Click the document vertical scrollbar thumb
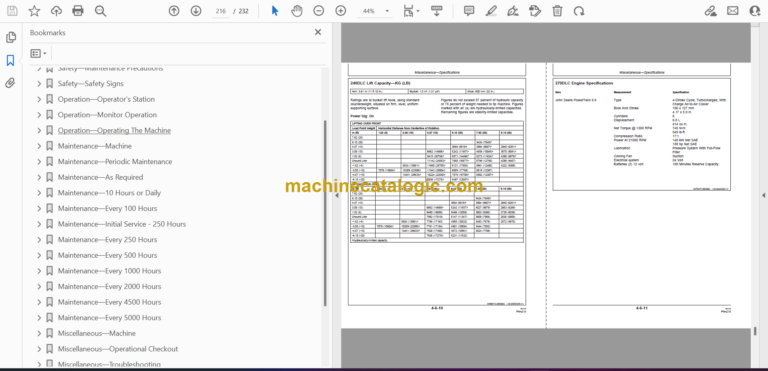This screenshot has width=768, height=371. coord(756,331)
